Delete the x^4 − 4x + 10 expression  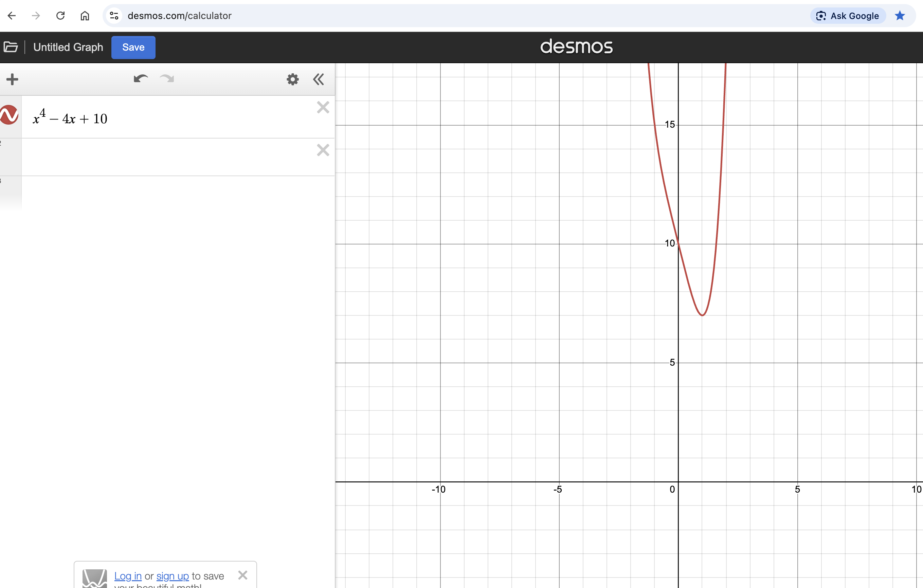click(x=323, y=107)
